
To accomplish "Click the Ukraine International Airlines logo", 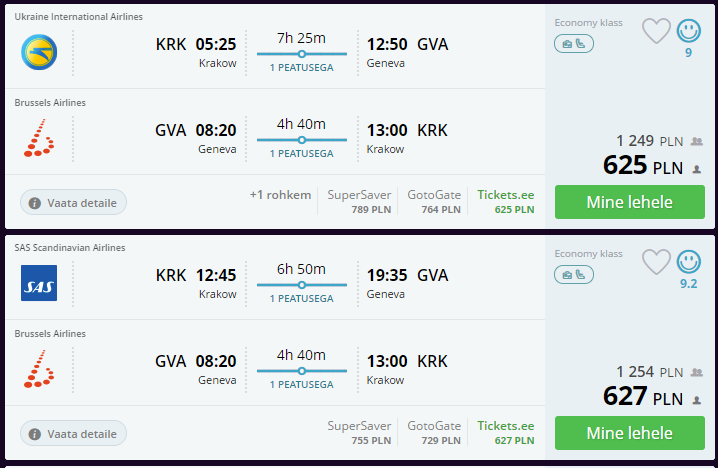I will point(39,52).
